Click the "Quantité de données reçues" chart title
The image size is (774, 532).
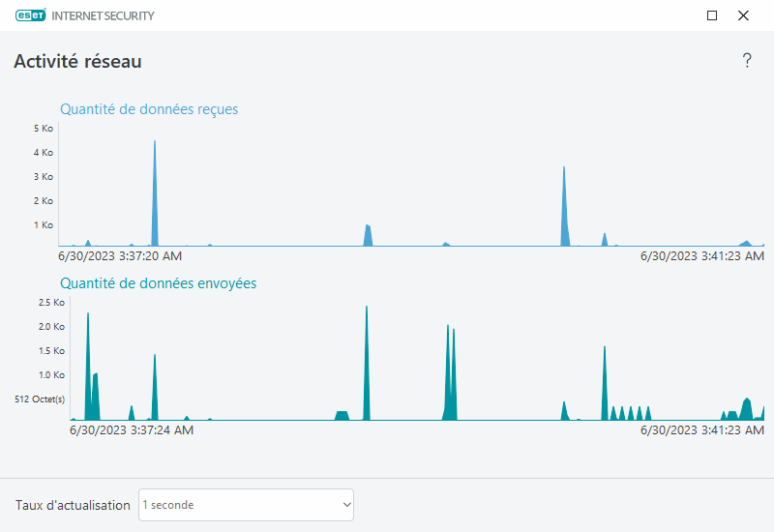click(x=149, y=109)
